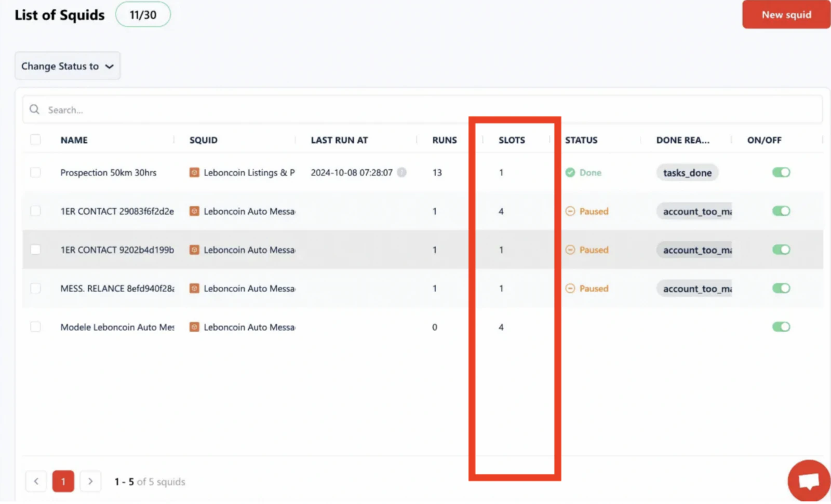Click the ON/OFF column header
The image size is (831, 504).
click(x=764, y=140)
